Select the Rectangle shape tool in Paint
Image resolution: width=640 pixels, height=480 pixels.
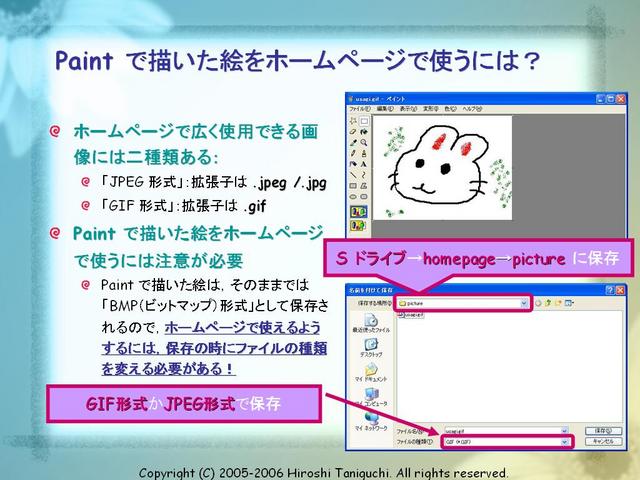[x=353, y=186]
